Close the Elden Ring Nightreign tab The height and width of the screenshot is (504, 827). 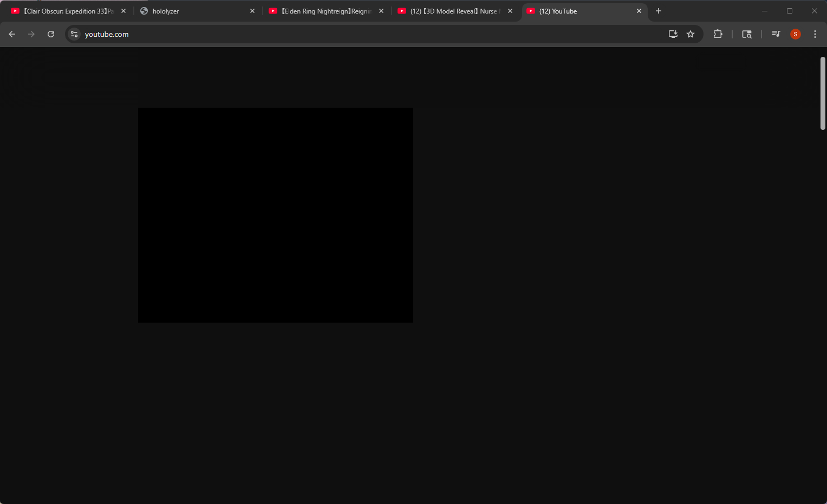pyautogui.click(x=381, y=11)
